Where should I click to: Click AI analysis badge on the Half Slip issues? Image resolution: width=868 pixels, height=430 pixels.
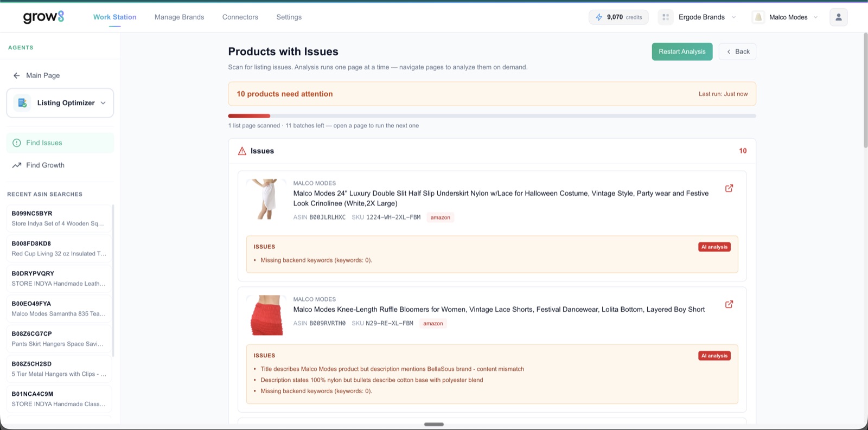point(714,247)
